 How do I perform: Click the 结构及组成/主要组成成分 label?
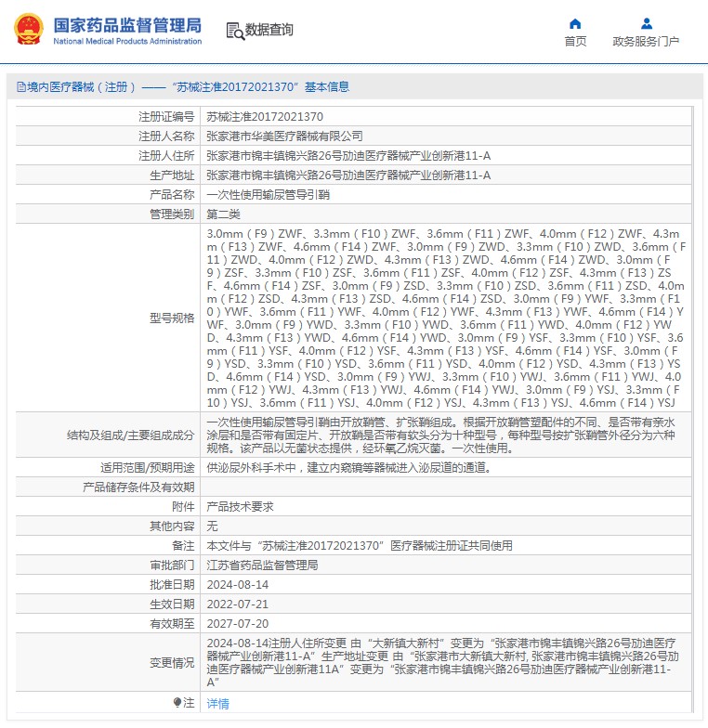tap(130, 435)
